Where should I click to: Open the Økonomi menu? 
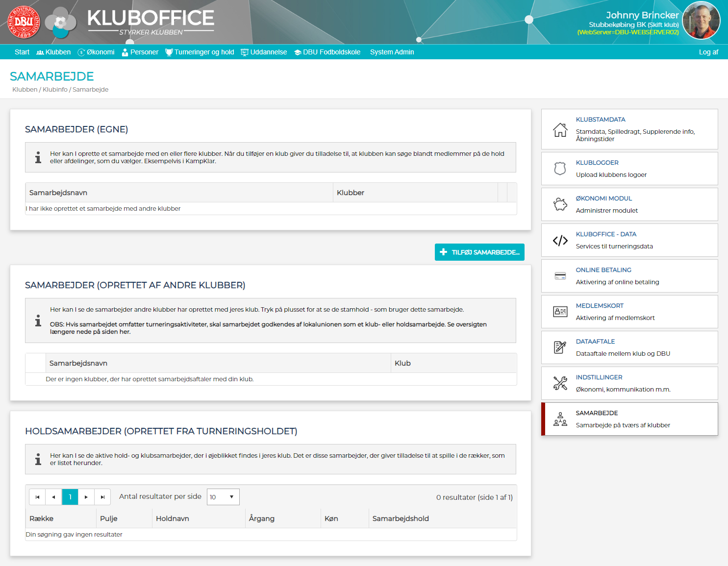pos(96,52)
